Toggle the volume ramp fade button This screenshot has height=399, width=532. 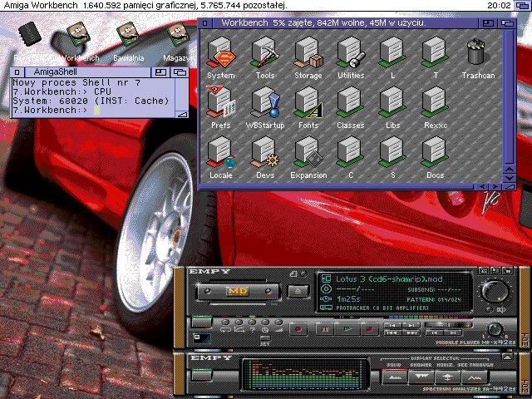click(278, 323)
